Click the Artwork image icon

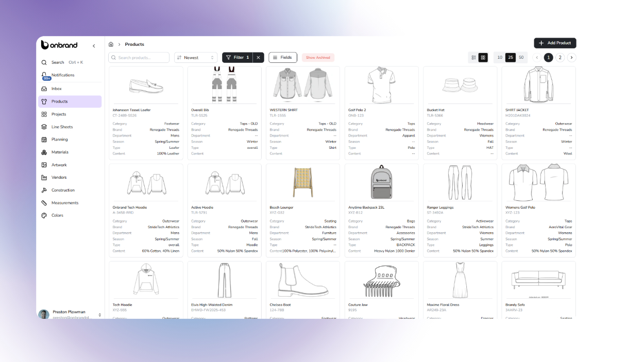pos(44,165)
